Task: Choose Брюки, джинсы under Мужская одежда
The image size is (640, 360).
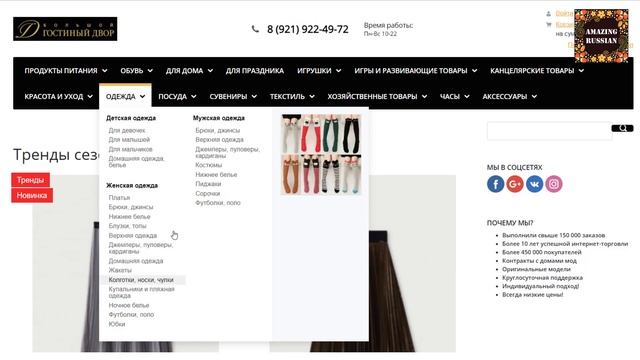Action: [x=218, y=131]
